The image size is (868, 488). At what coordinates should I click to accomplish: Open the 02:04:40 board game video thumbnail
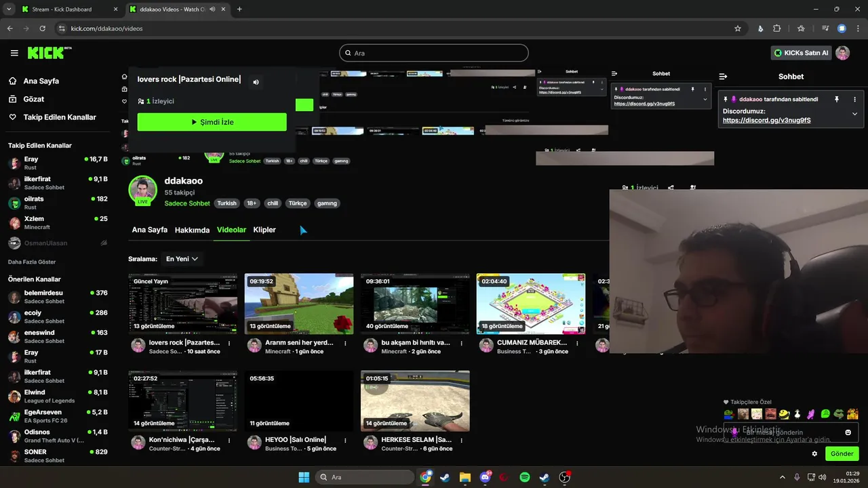[x=531, y=304]
